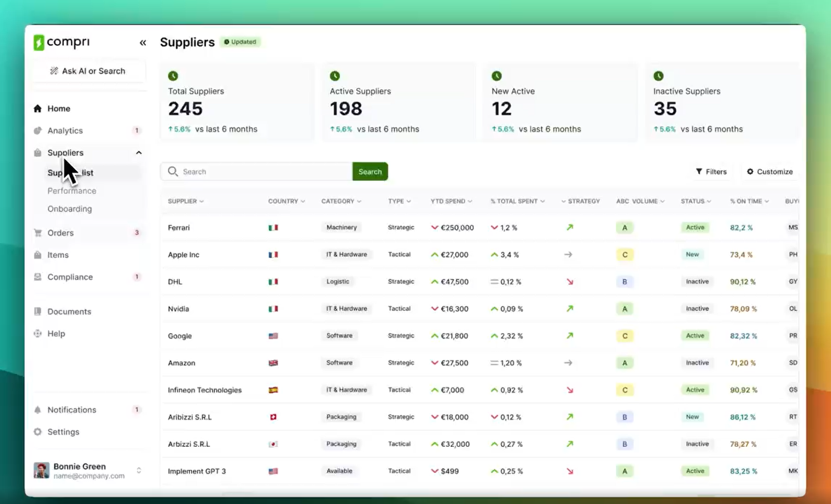Click the green Search button
Screen dimensions: 831x504
point(370,172)
